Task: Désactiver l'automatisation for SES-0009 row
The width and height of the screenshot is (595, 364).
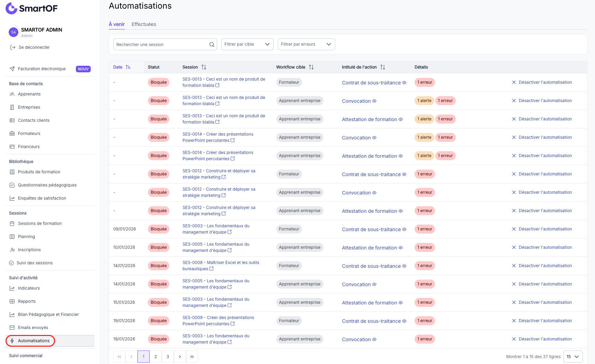Action: (542, 321)
